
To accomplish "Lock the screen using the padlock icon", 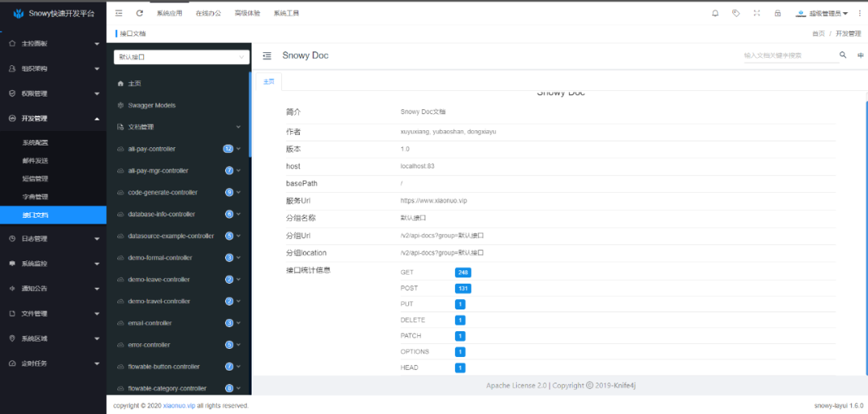I will click(x=778, y=14).
